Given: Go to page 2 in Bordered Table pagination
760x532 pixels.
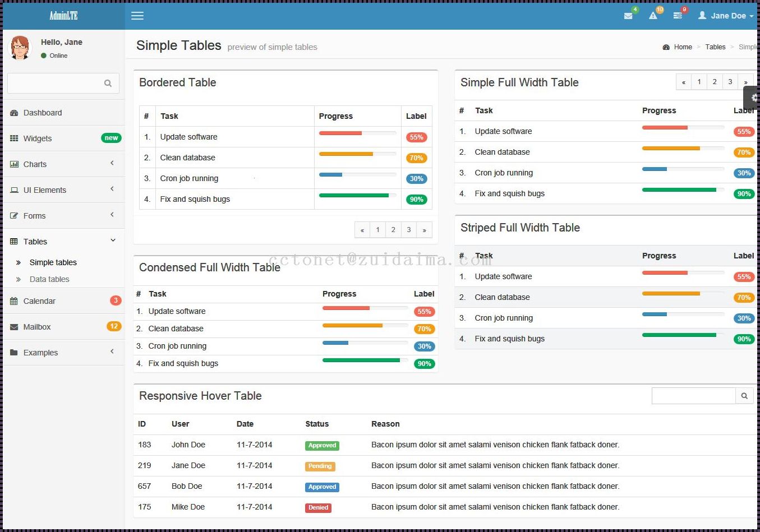Looking at the screenshot, I should (x=393, y=230).
